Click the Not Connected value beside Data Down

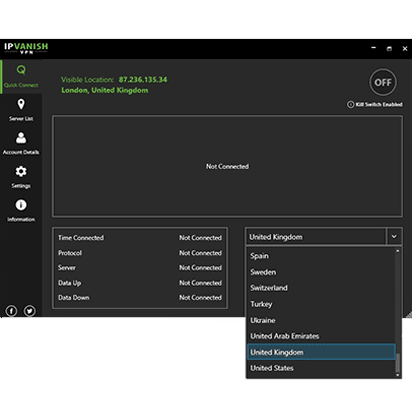pyautogui.click(x=200, y=298)
